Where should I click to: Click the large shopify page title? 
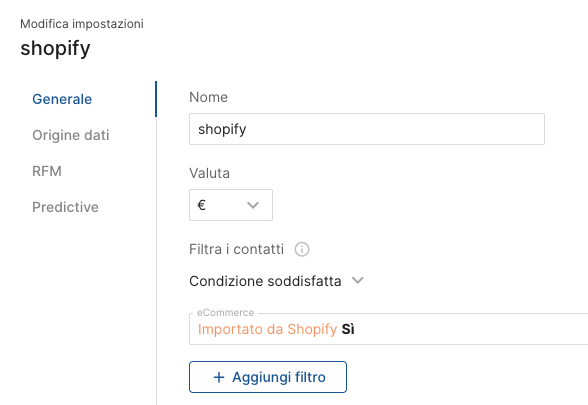56,49
